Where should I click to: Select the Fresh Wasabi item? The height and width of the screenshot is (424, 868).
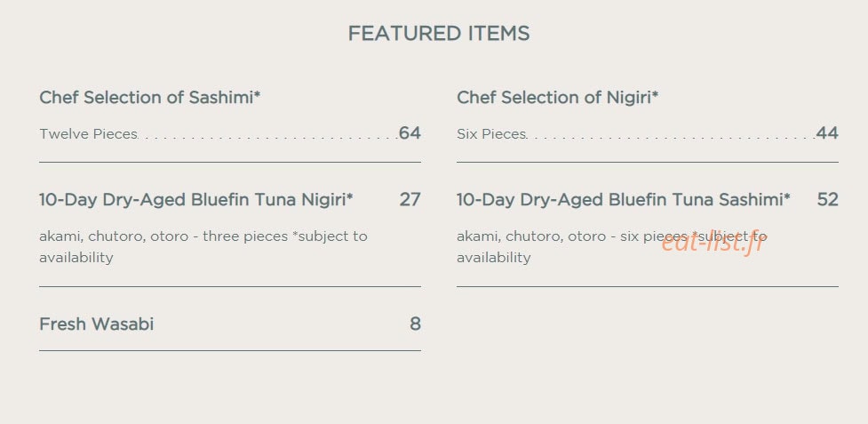click(x=96, y=324)
